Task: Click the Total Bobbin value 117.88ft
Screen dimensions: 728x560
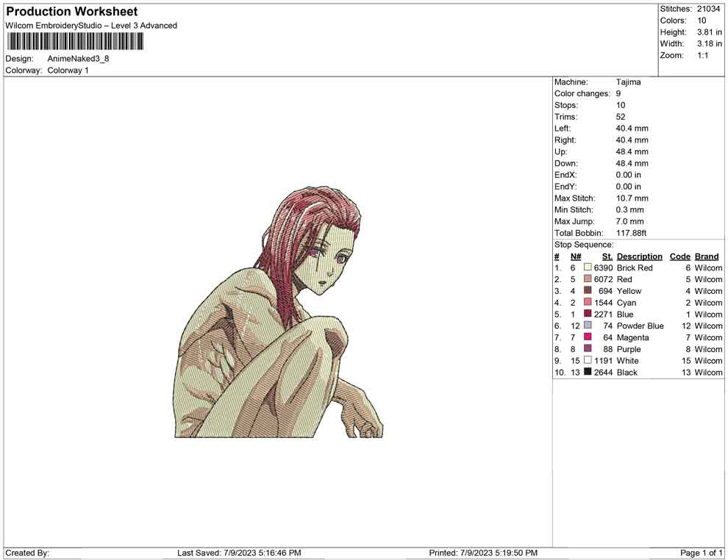Action: [x=631, y=233]
